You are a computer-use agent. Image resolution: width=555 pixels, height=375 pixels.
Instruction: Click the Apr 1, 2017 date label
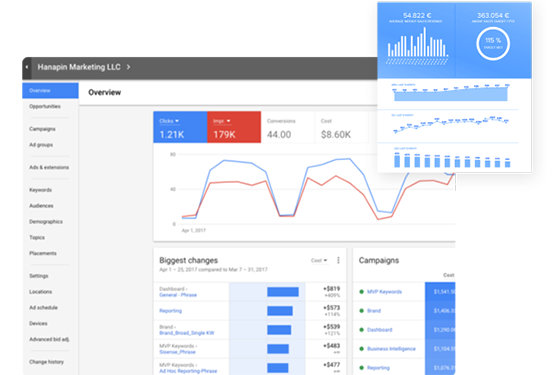[x=194, y=231]
